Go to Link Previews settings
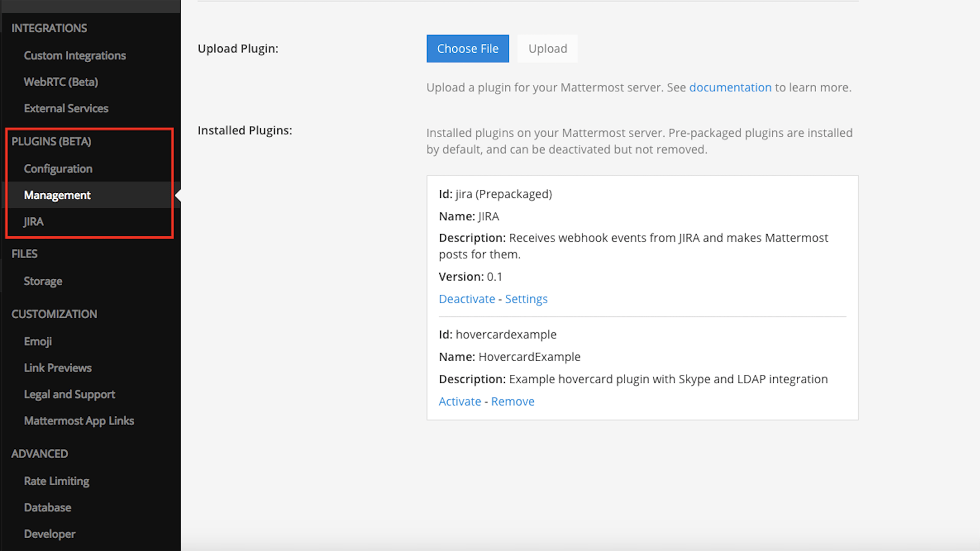980x551 pixels. 58,368
